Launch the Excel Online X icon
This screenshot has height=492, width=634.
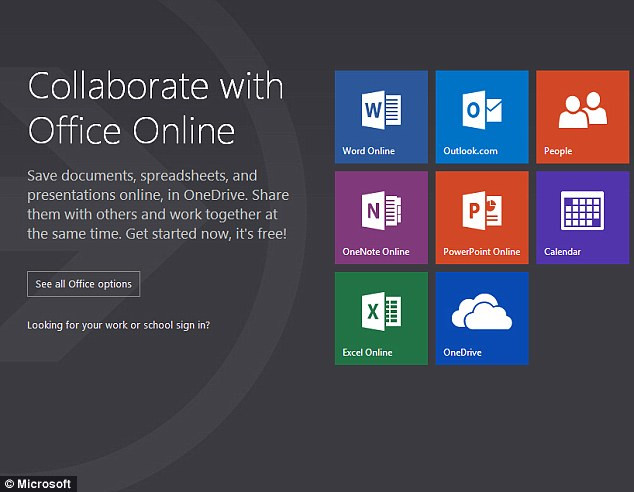pyautogui.click(x=381, y=312)
